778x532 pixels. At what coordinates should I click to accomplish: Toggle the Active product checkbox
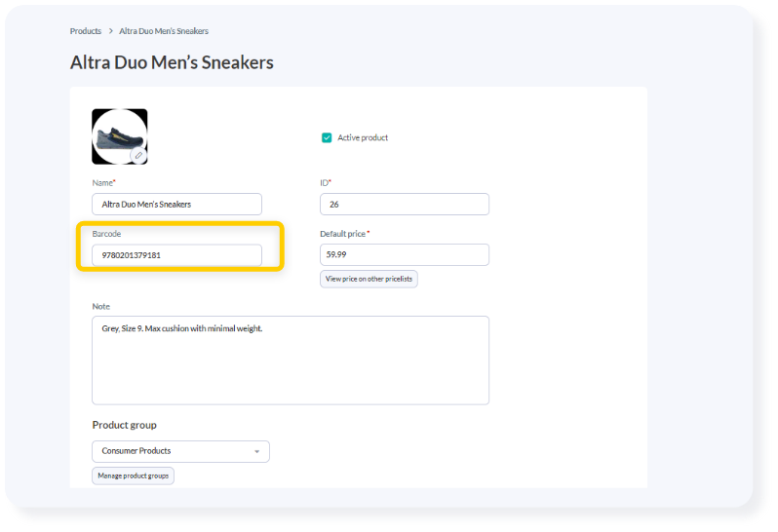coord(327,137)
